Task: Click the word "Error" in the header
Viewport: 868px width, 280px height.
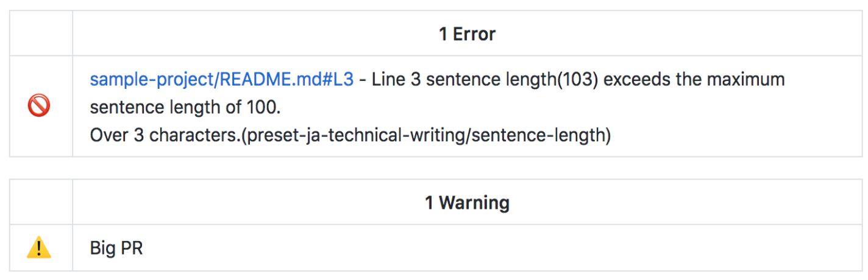Action: [x=473, y=34]
